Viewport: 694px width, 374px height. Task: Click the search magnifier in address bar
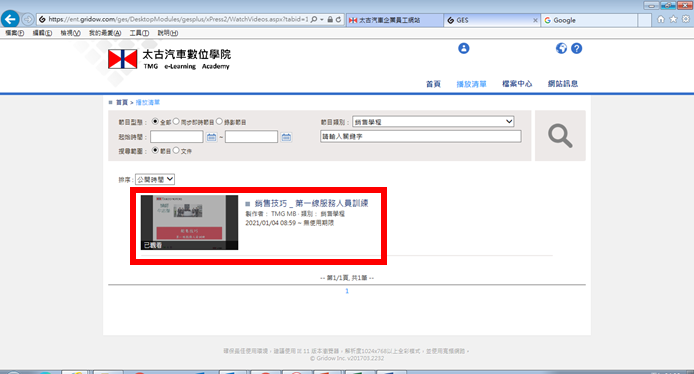click(x=314, y=19)
